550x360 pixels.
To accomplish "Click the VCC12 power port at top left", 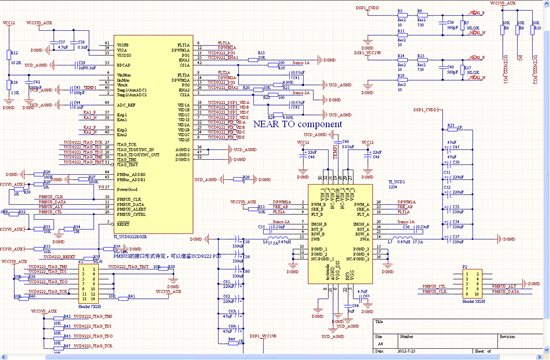I will coord(9,23).
